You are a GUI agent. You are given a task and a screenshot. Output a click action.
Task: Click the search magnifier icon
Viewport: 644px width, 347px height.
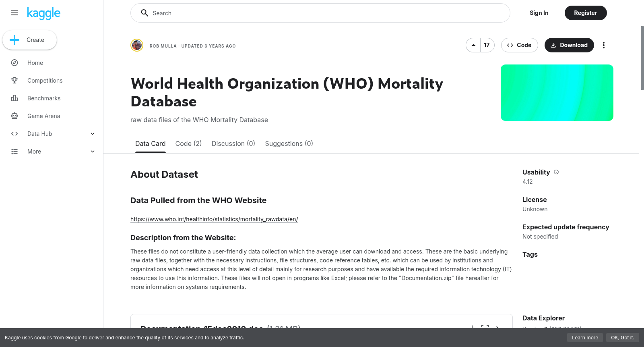(x=144, y=13)
